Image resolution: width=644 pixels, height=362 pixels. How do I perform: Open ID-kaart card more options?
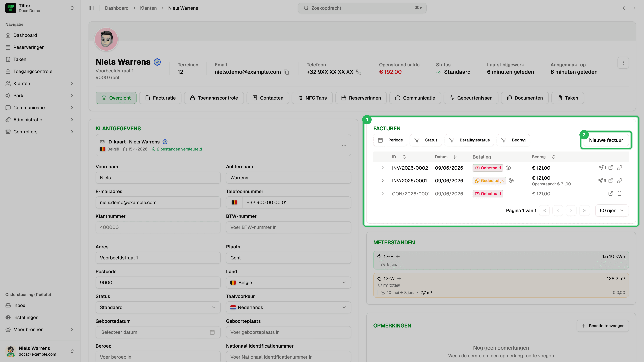pyautogui.click(x=344, y=145)
